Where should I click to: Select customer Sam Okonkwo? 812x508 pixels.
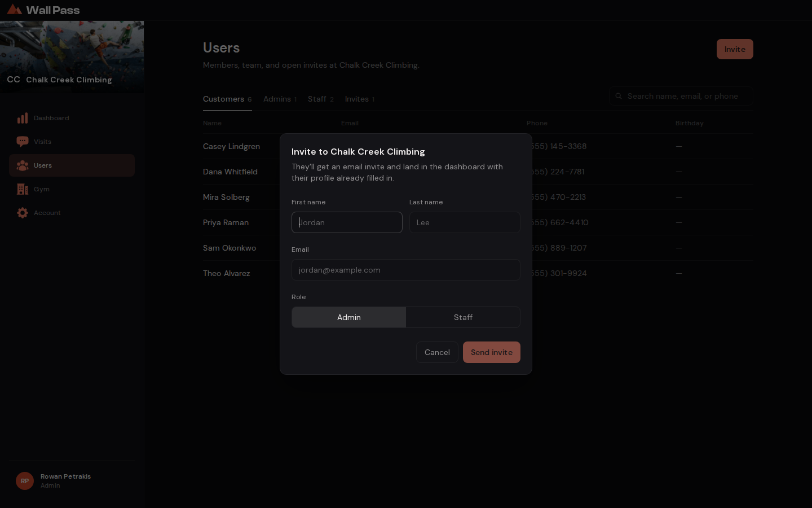[230, 248]
